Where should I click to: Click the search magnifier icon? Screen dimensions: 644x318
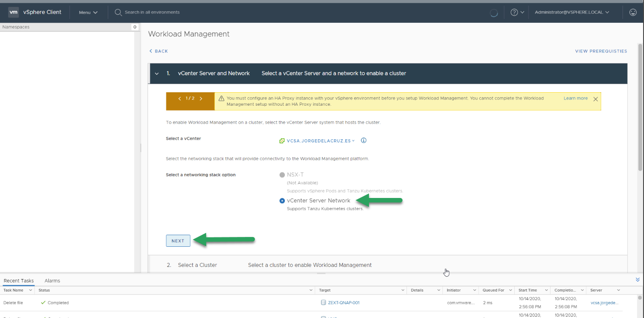pyautogui.click(x=119, y=12)
